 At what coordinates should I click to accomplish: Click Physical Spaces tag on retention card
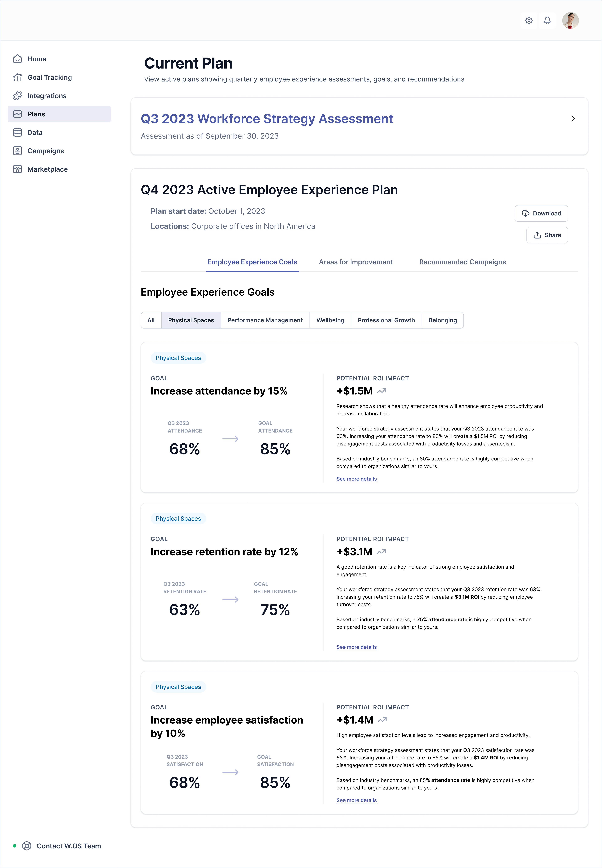pos(178,519)
